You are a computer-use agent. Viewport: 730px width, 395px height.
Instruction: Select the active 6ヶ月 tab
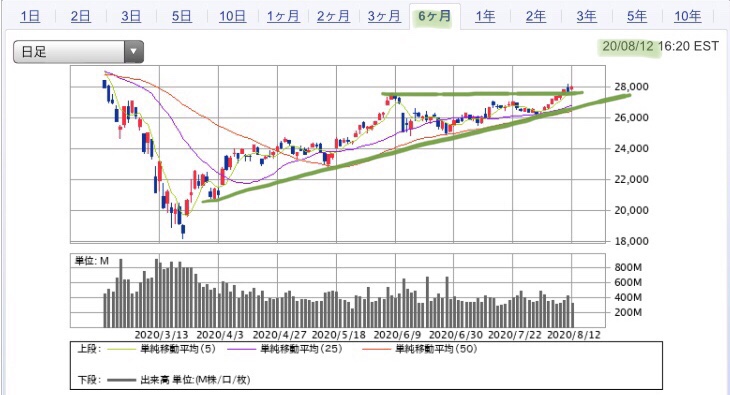coord(434,16)
